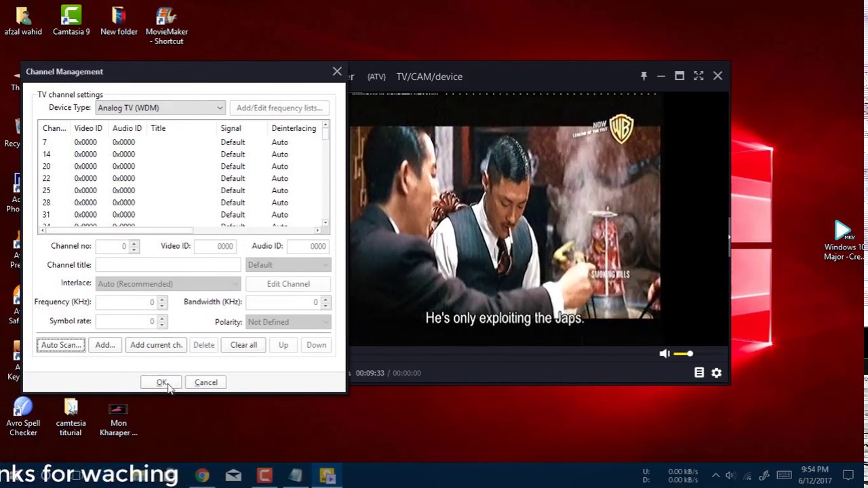Confirm the dialog with OK
The image size is (868, 488).
[x=161, y=382]
